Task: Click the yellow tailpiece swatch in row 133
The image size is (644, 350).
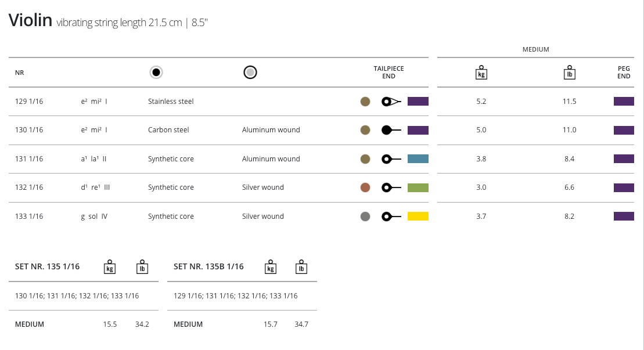Action: (418, 217)
